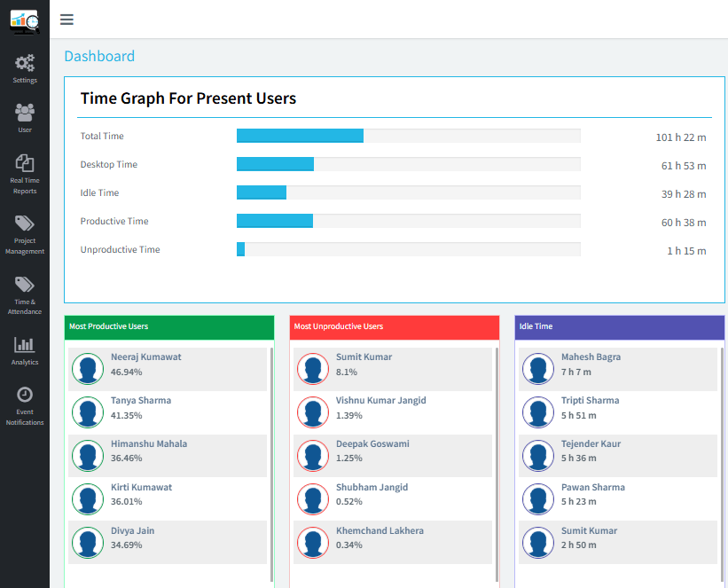
Task: Click Most Productive Users green header
Action: click(169, 327)
